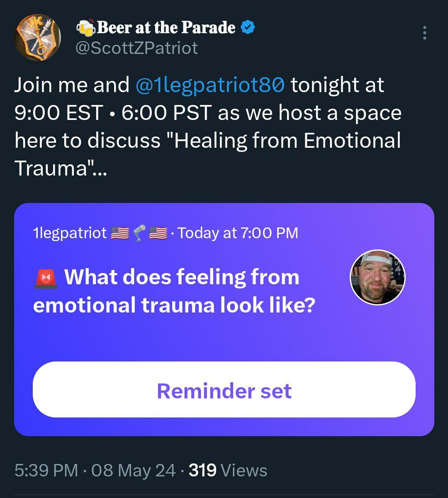This screenshot has height=498, width=448.
Task: Click the red siren emoji icon
Action: 46,278
